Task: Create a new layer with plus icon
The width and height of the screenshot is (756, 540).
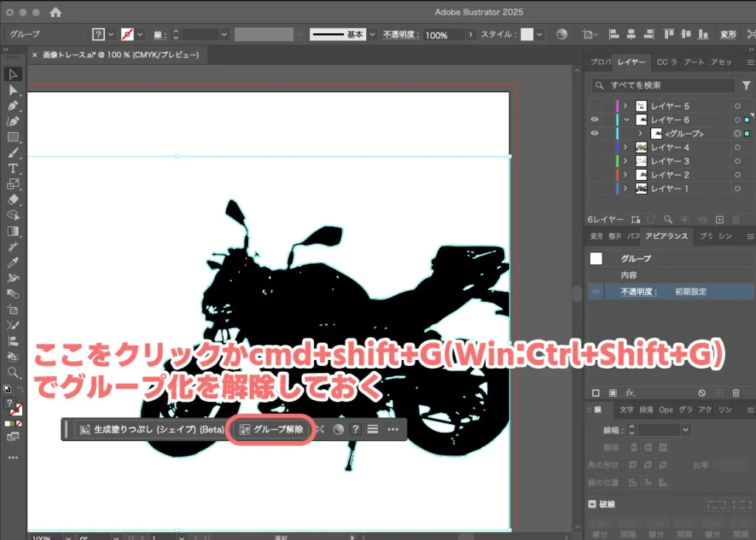Action: point(719,219)
